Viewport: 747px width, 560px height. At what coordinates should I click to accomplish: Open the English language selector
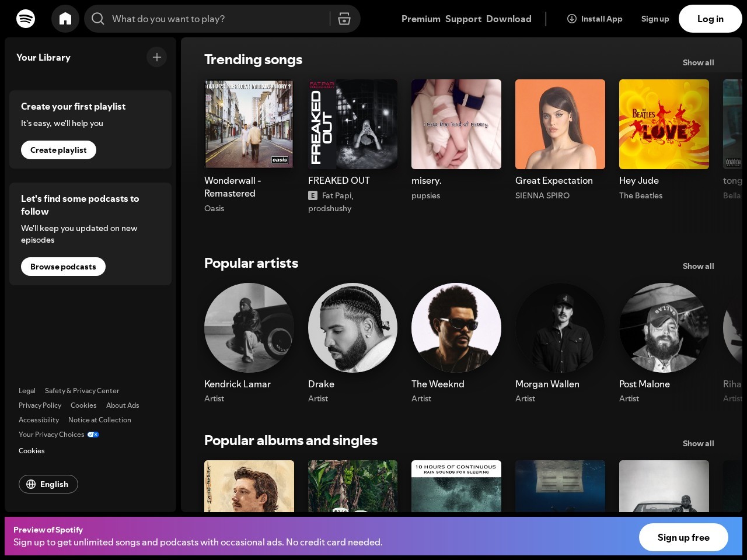tap(48, 484)
